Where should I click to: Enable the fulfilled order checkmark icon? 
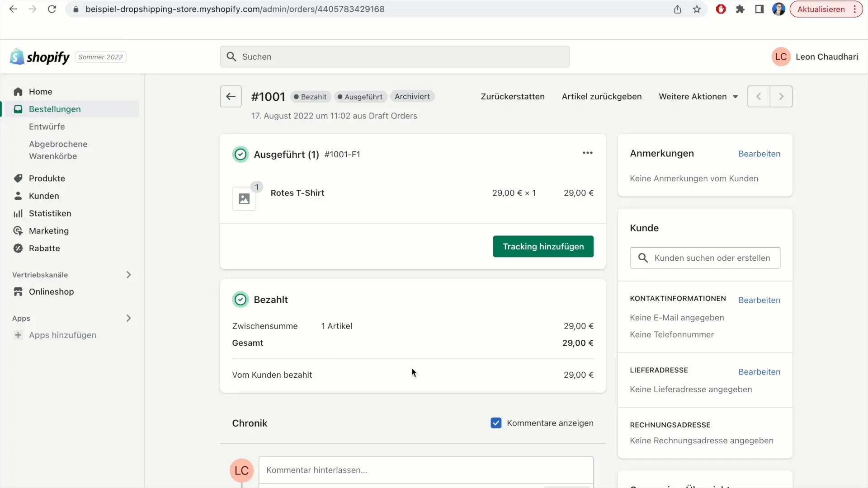[x=240, y=154]
